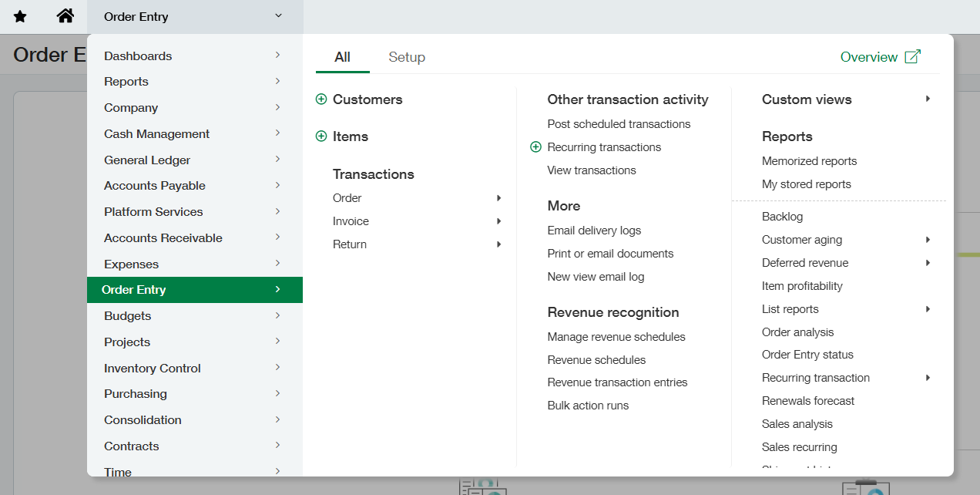Go to the Home icon
Screen dimensions: 980x495
(x=65, y=16)
